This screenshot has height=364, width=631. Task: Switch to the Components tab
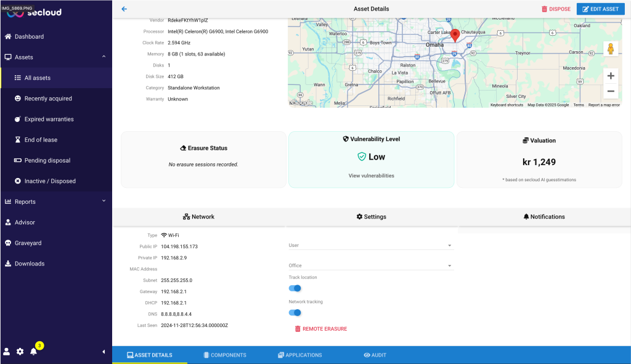pos(225,355)
